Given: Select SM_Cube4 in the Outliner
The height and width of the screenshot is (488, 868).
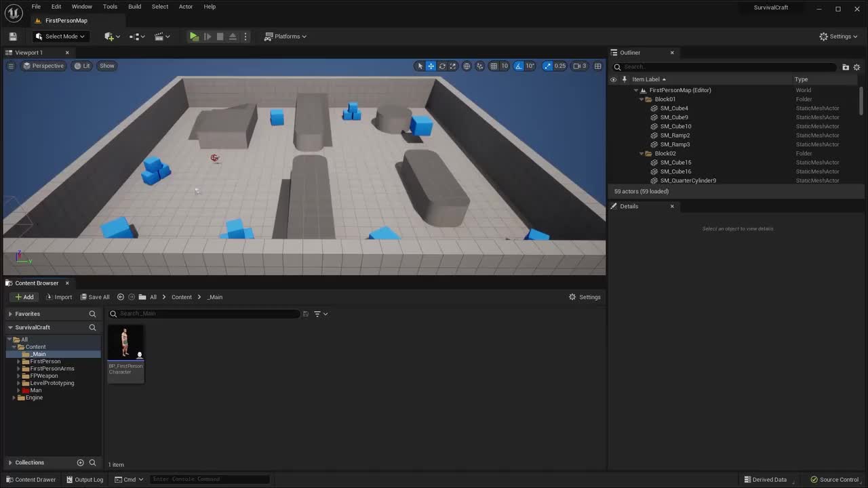Looking at the screenshot, I should [x=674, y=108].
